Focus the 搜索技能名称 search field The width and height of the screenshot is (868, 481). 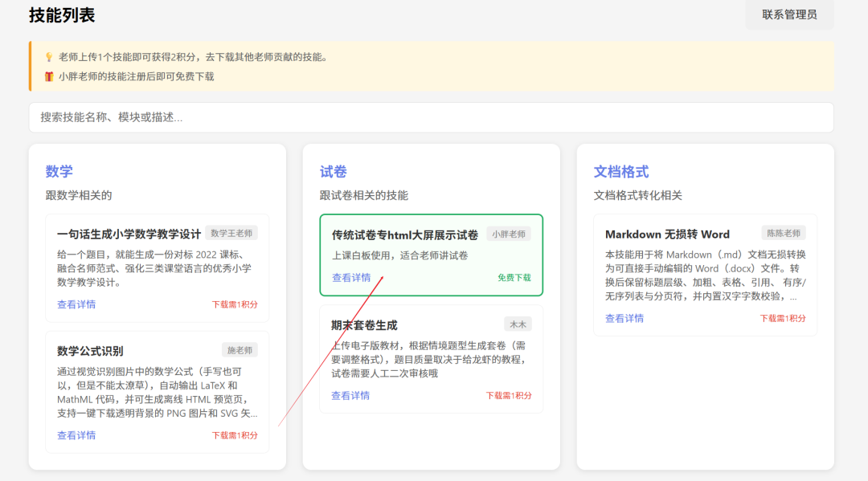click(432, 117)
